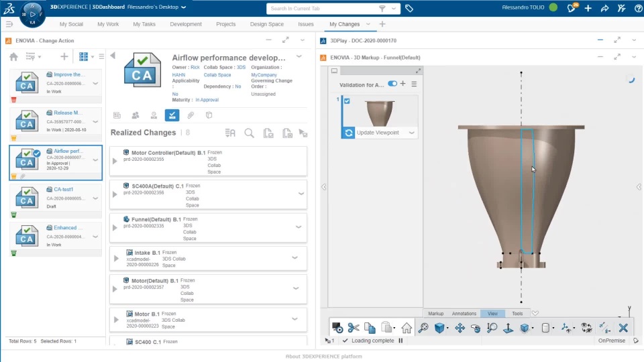
Task: Select the Zoom magnifier tool
Action: point(492,328)
